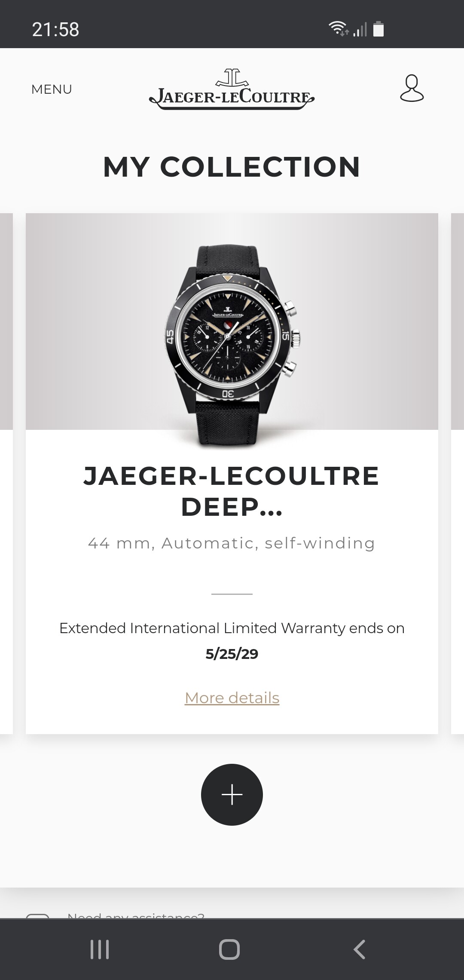Tap the cellular signal bars icon

[x=360, y=30]
